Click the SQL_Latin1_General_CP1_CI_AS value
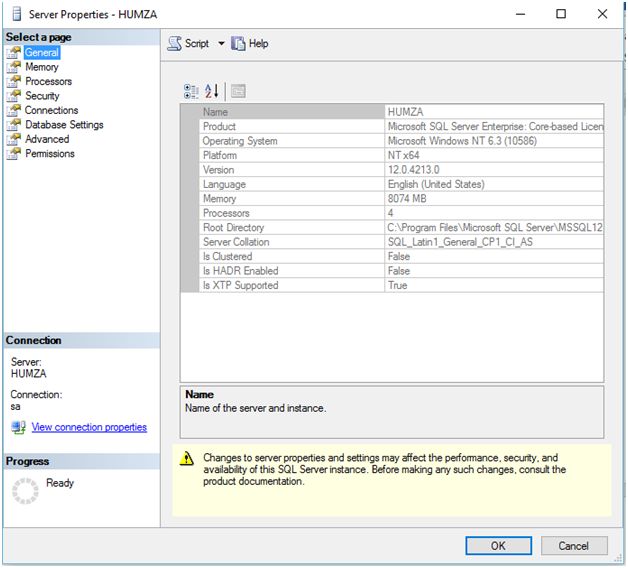The image size is (628, 568). [x=494, y=242]
